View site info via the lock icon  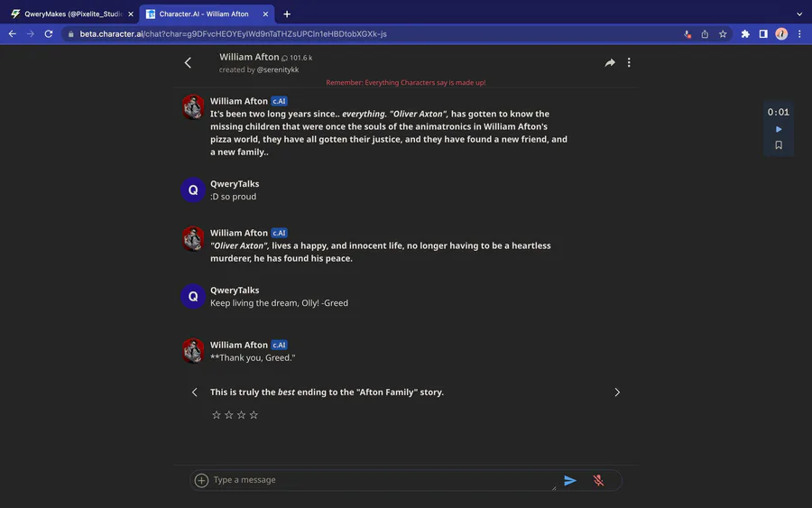pyautogui.click(x=71, y=33)
